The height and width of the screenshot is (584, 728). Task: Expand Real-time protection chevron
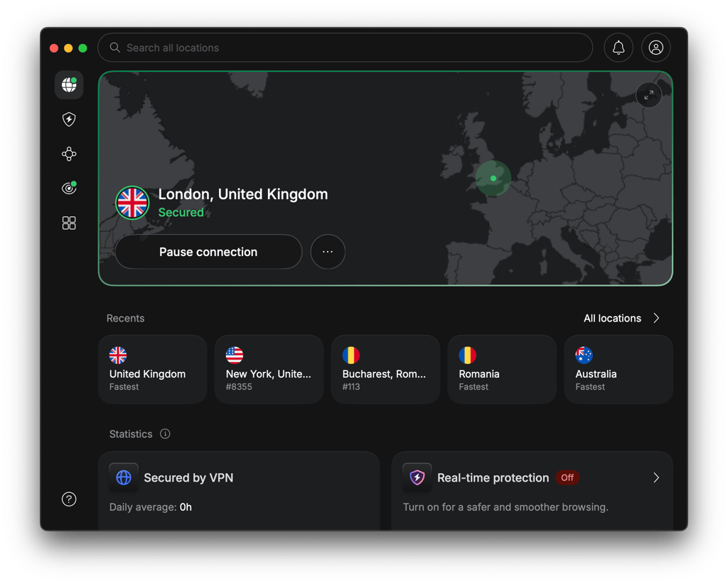[x=656, y=477]
